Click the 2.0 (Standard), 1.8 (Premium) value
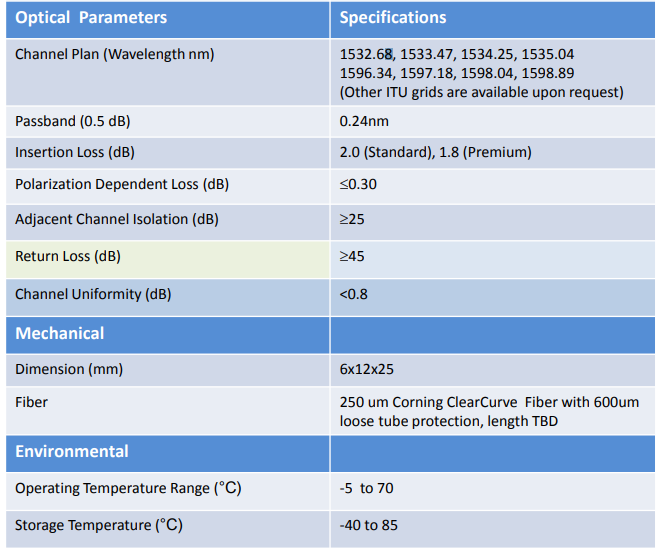This screenshot has height=552, width=663. pos(435,153)
